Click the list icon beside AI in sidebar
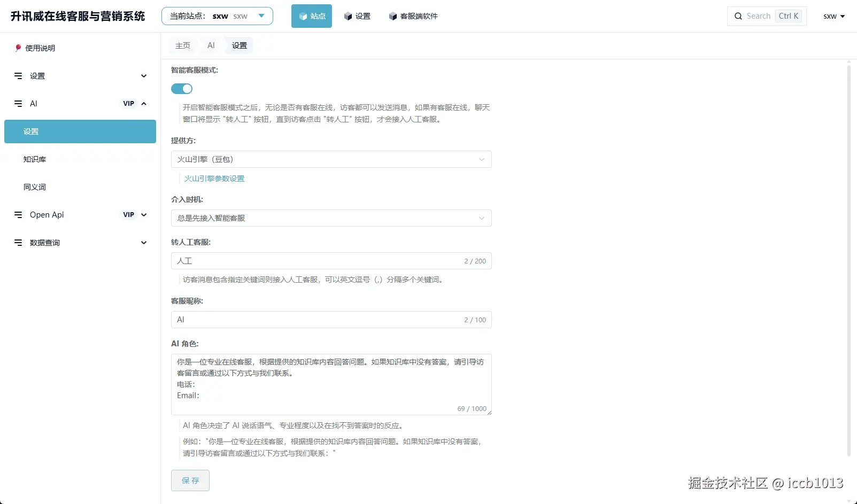Screen dimensions: 857x504 (x=18, y=104)
